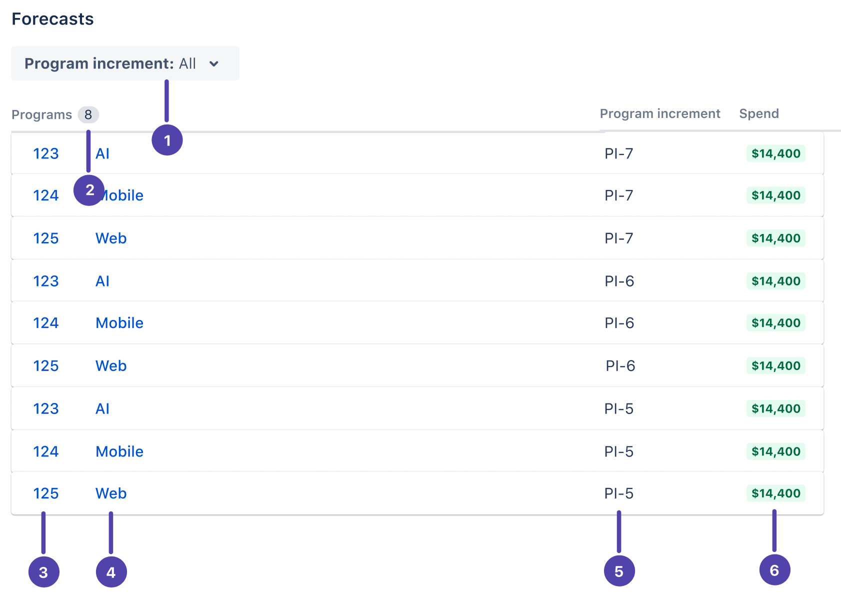
Task: Click the $14,400 spend badge in the Mobile PI-5 row
Action: click(x=775, y=451)
